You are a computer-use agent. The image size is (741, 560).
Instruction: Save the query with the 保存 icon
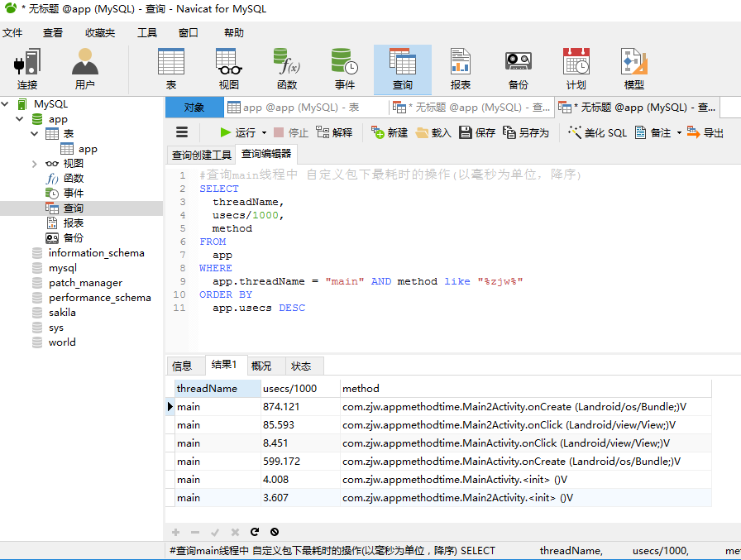[x=478, y=132]
